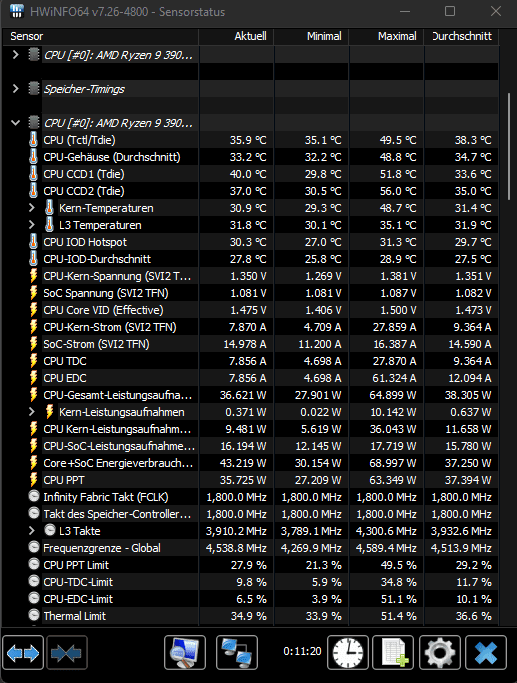Viewport: 517px width, 683px height.
Task: Reset the elapsed time clock icon
Action: (x=348, y=652)
